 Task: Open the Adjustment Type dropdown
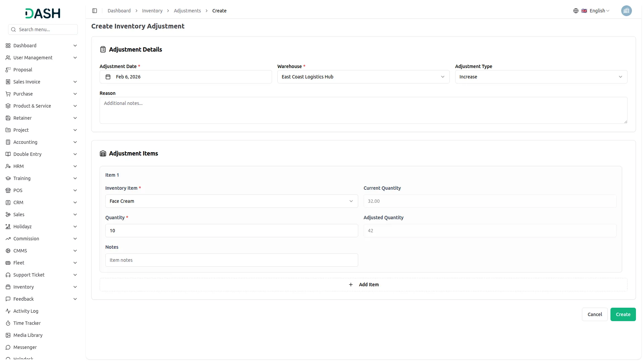pos(541,77)
